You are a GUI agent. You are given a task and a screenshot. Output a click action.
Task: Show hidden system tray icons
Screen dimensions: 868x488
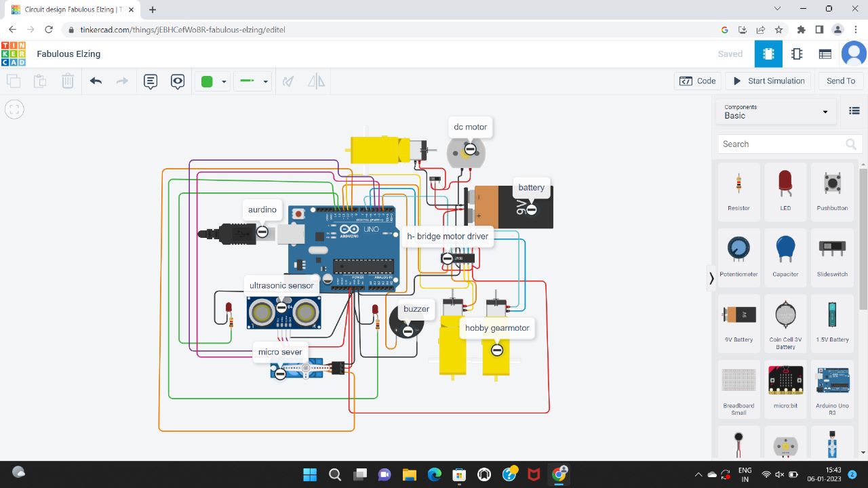click(698, 474)
